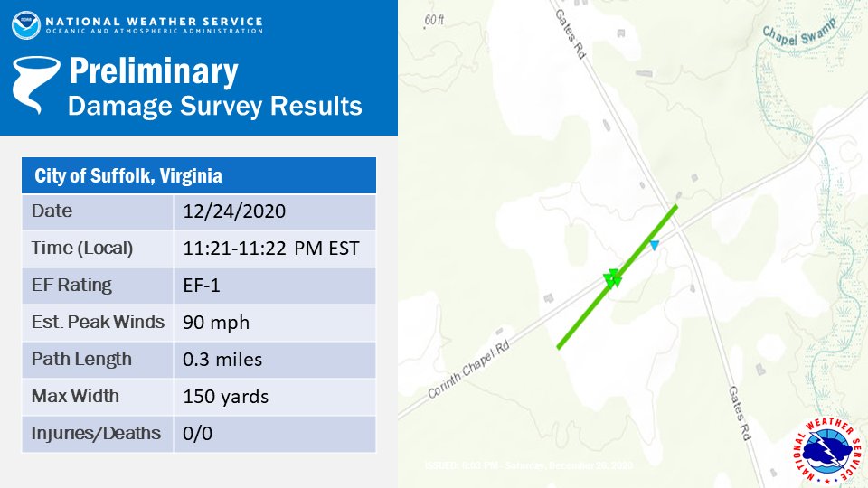Viewport: 868px width, 488px height.
Task: Click the upper Gates Rd map label
Action: 571,33
